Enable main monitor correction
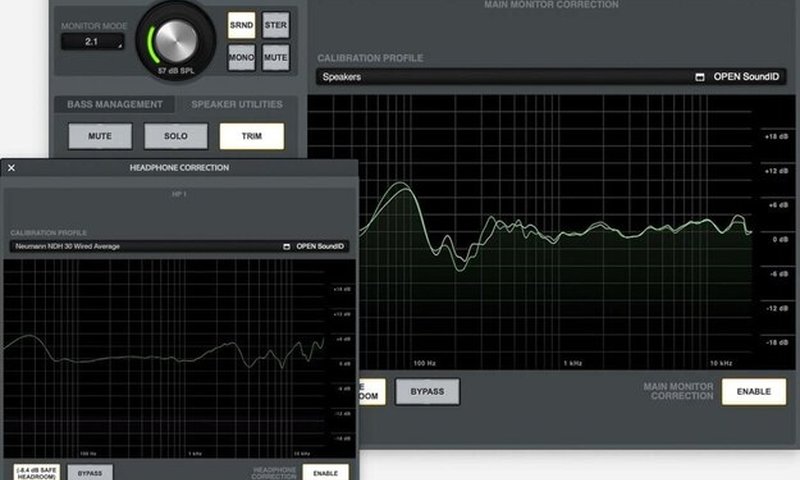Image resolution: width=800 pixels, height=480 pixels. [753, 391]
